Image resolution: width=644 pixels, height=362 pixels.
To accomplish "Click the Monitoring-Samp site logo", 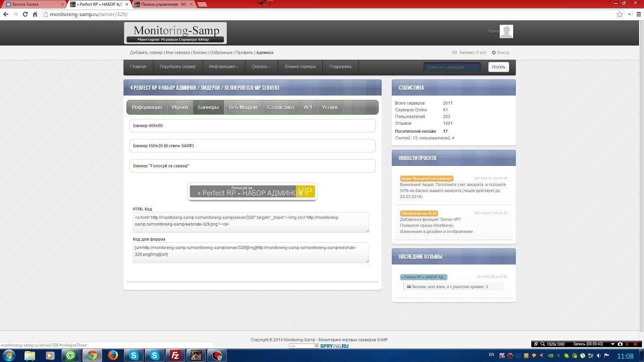I will pyautogui.click(x=176, y=33).
